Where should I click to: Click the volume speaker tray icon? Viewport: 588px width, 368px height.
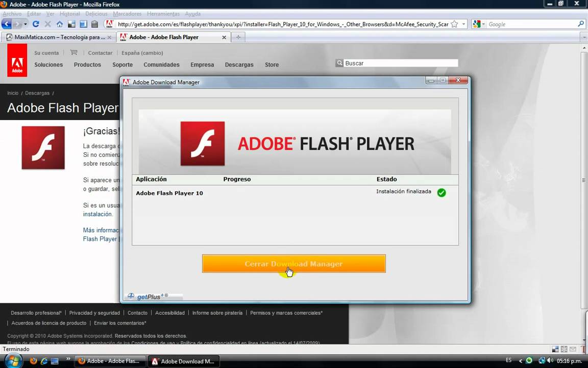551,360
